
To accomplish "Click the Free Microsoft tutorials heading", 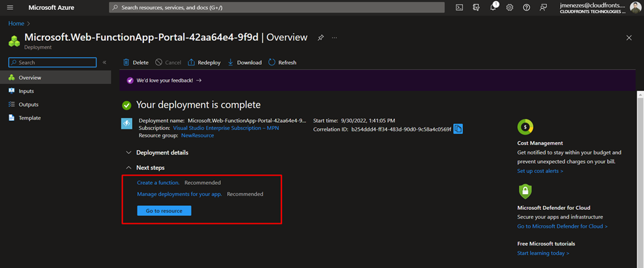I will (546, 244).
